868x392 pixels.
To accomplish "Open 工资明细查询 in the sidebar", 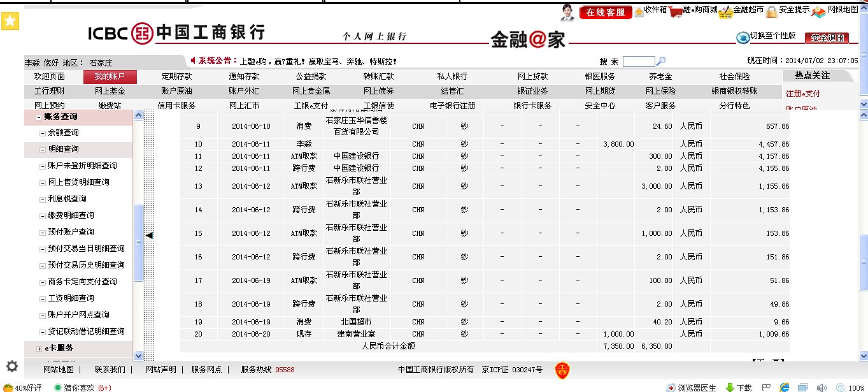I will (x=71, y=298).
